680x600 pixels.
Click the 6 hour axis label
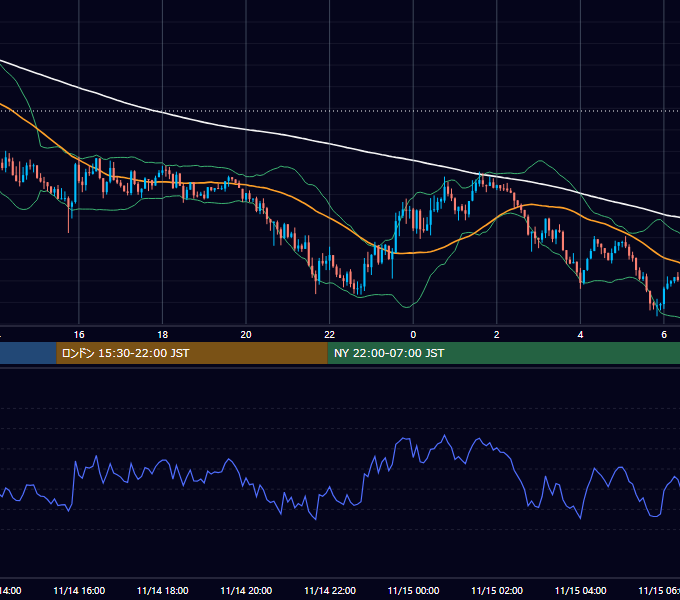(664, 335)
